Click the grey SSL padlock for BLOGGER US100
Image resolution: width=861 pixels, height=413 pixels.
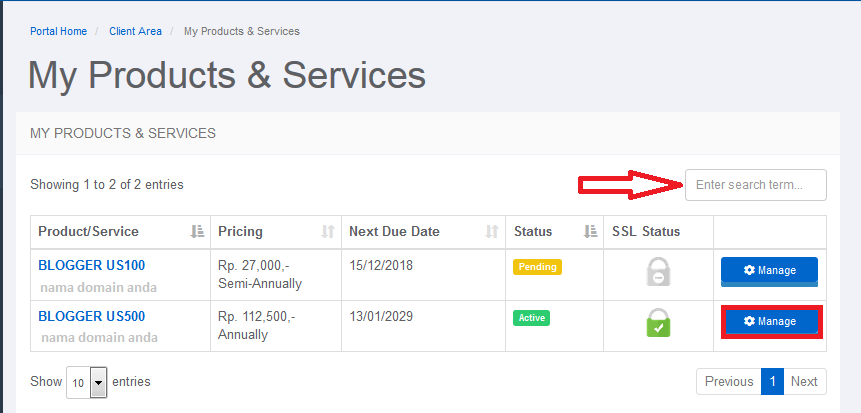click(658, 272)
